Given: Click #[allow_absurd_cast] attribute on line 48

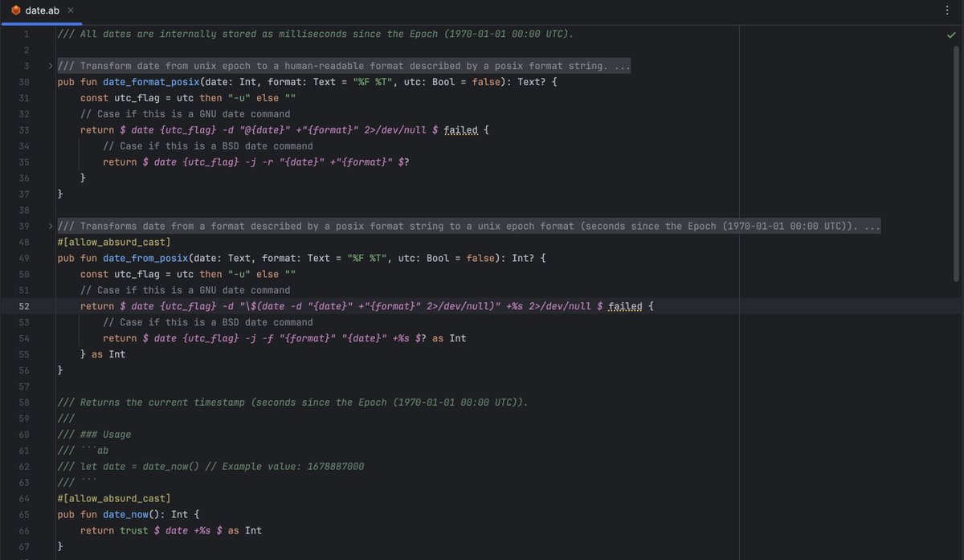Looking at the screenshot, I should point(114,242).
